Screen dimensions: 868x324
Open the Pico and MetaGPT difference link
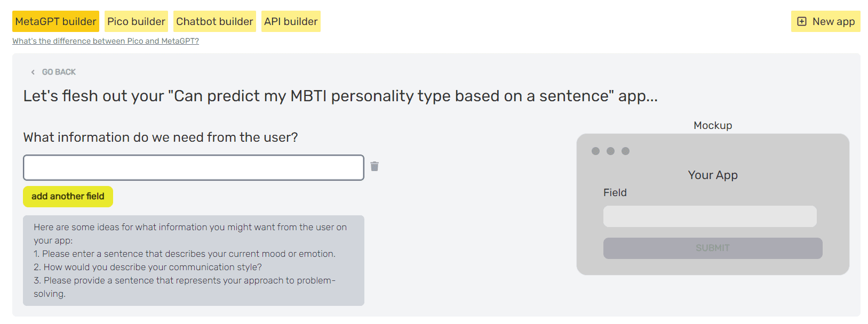point(106,41)
